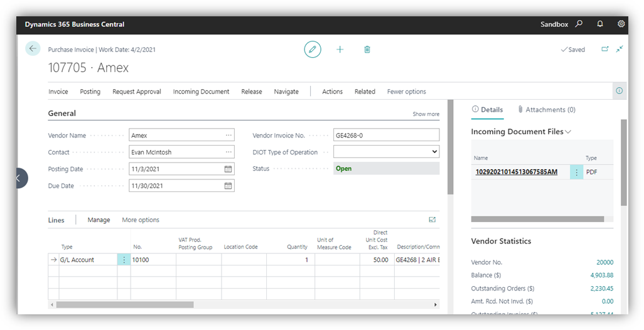Open Navigate menu

pos(286,92)
